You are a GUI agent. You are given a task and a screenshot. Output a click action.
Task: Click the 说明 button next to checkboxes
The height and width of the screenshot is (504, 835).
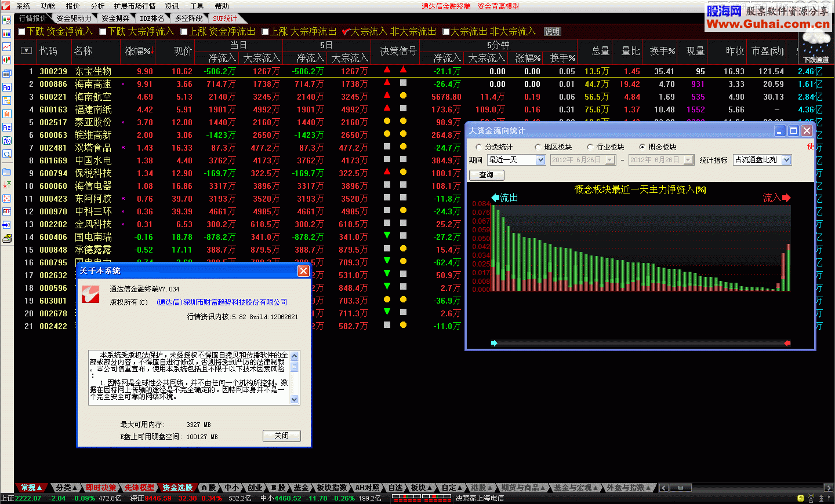pos(552,31)
